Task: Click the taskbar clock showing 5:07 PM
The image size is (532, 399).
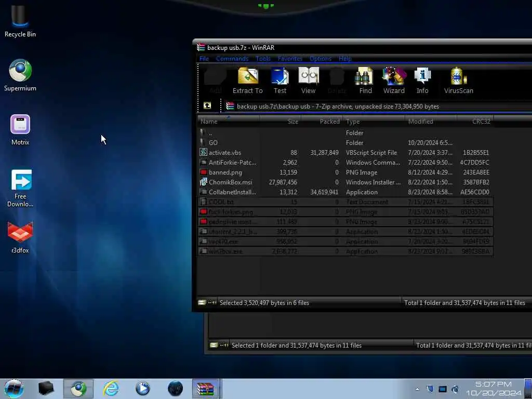Action: (x=494, y=389)
